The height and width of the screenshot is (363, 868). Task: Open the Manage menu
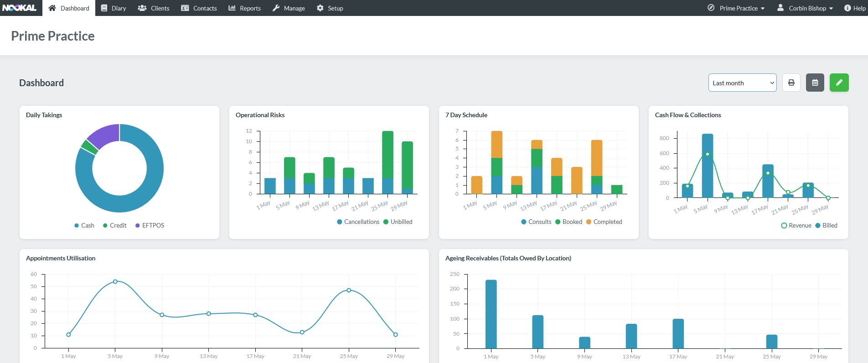click(x=289, y=8)
